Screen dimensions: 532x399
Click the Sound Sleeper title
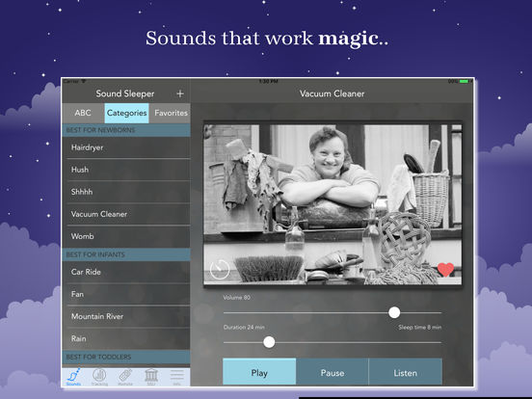(x=125, y=93)
